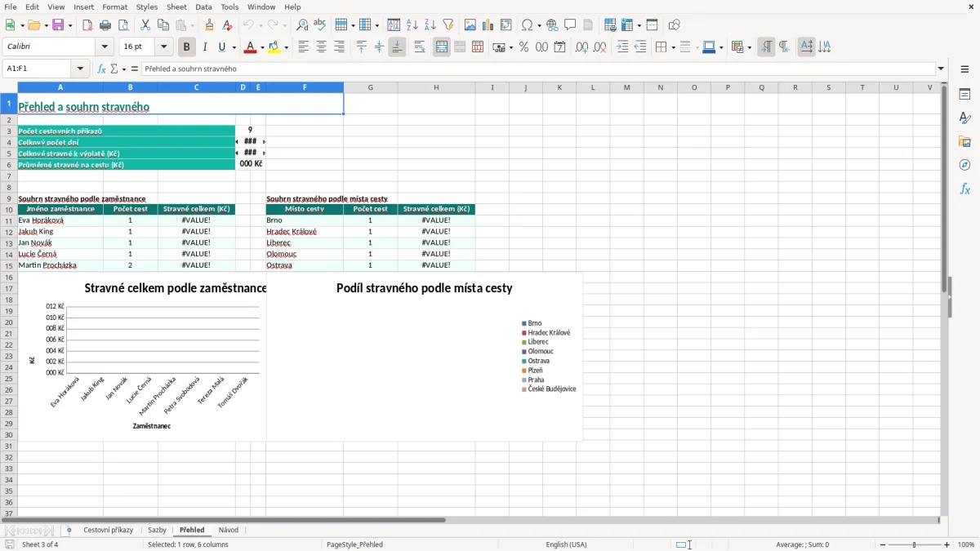Align cell content to bottom

tap(397, 47)
